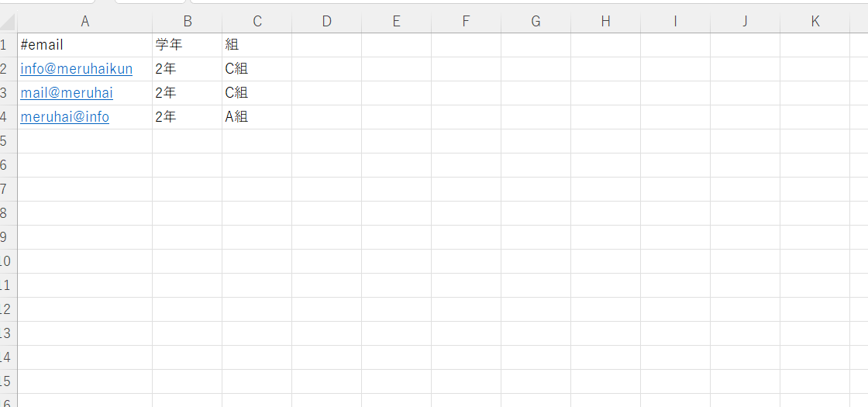This screenshot has width=868, height=407.
Task: Select column A by its header
Action: pos(84,22)
